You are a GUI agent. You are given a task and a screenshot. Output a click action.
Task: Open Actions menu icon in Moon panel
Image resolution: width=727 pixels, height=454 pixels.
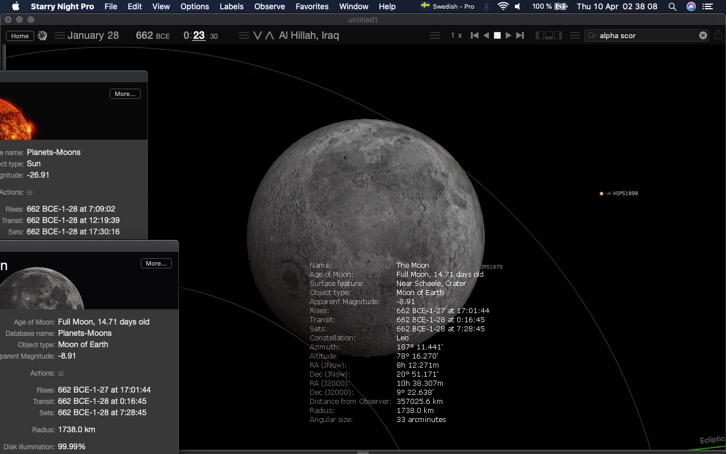(61, 373)
